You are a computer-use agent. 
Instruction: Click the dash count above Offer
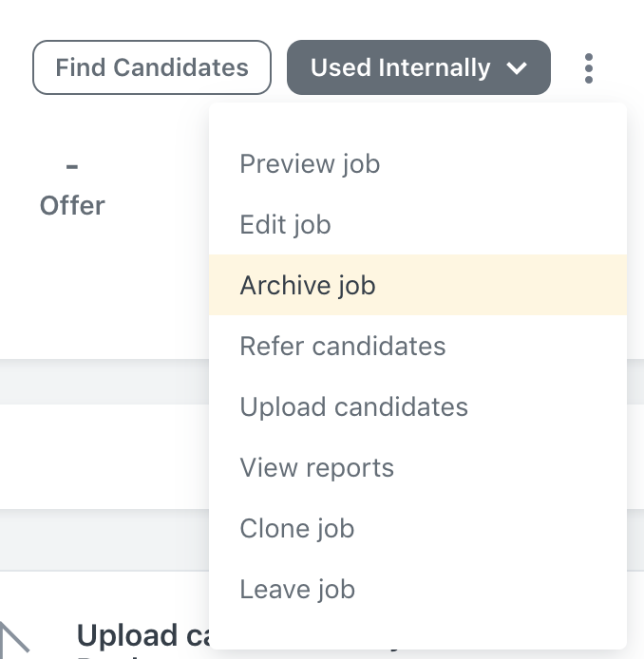point(72,167)
